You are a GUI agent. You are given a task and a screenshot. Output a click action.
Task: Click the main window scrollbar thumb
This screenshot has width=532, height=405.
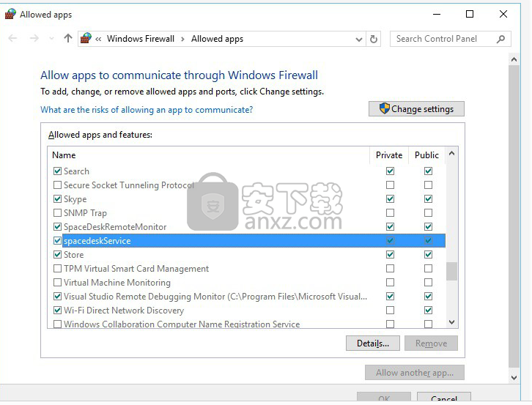(514, 216)
